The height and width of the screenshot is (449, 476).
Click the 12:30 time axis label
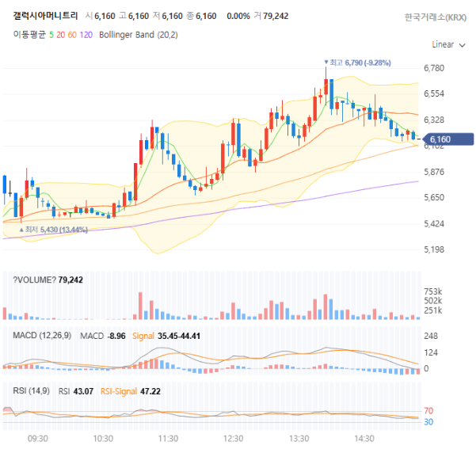click(234, 439)
